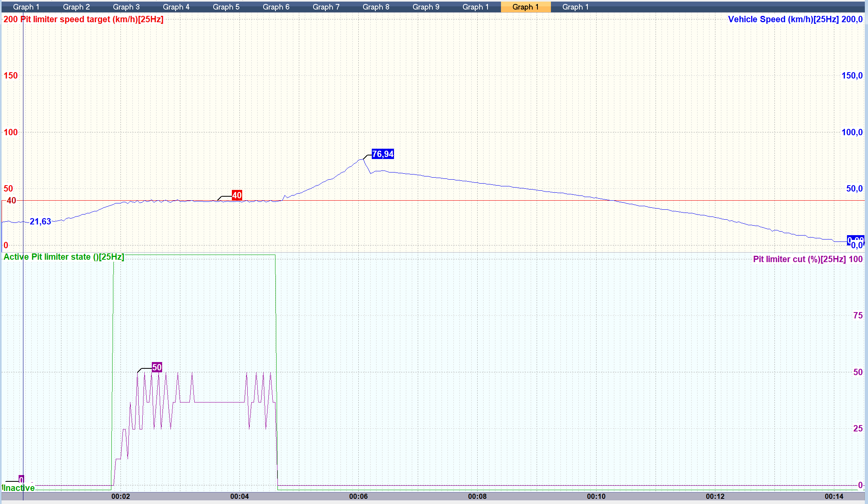Open the Graph 5 tab
Image resolution: width=868 pixels, height=504 pixels.
[x=226, y=7]
